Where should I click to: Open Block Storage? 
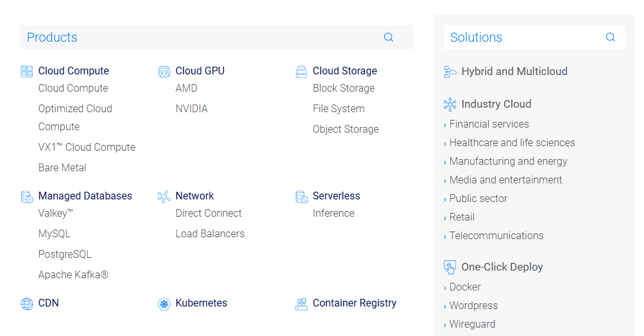click(x=344, y=88)
